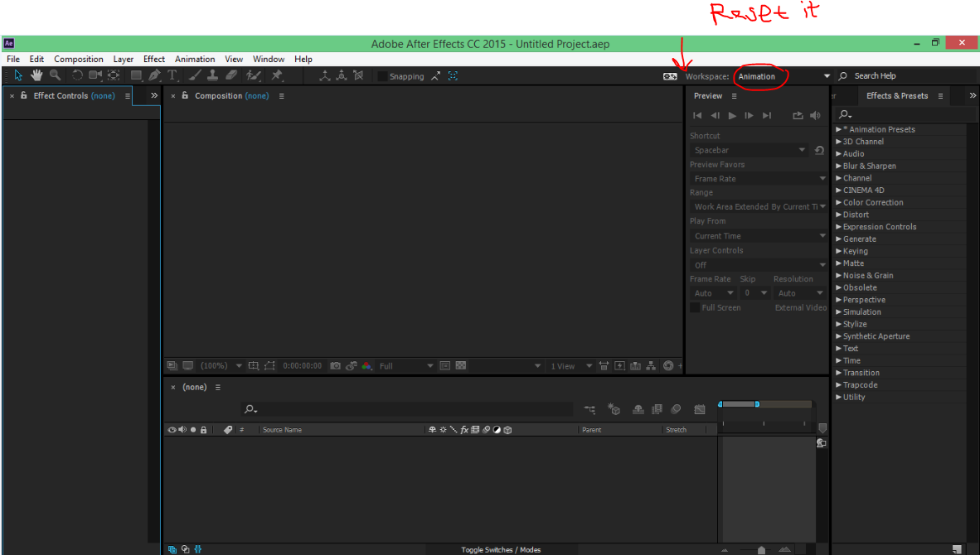This screenshot has height=555, width=980.
Task: Open the Work Area range dropdown
Action: tap(759, 206)
